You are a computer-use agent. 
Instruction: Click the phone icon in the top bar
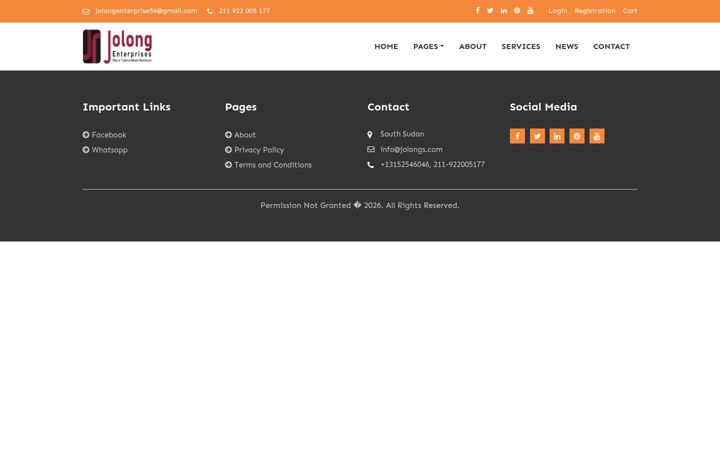click(x=210, y=11)
